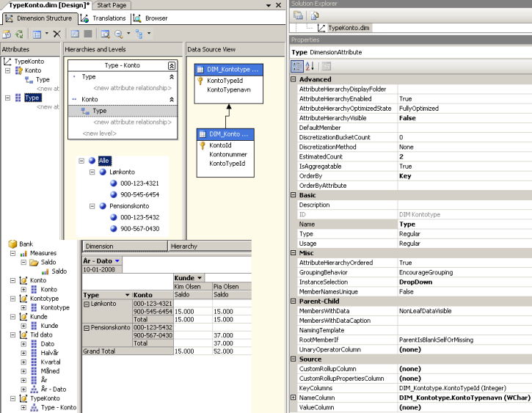Viewport: 532px width, 413px height.
Task: Expand the Kontotype attribute in cube tree
Action: 23,307
